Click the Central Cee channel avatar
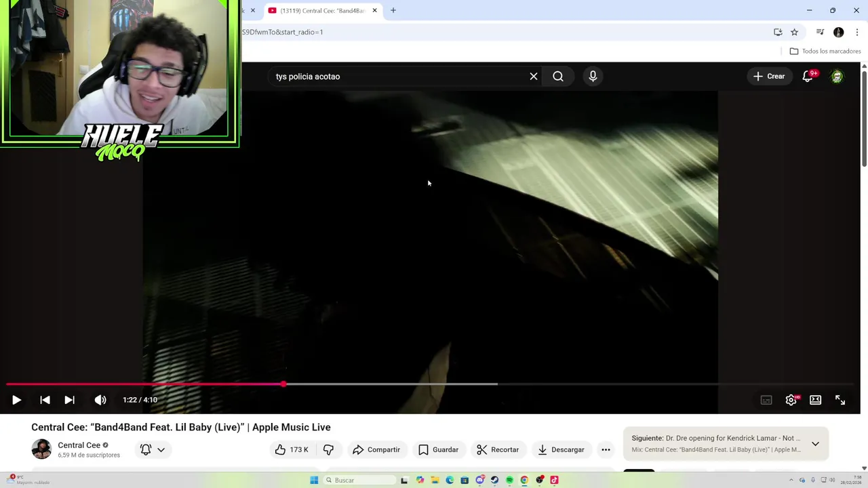The height and width of the screenshot is (488, 868). pyautogui.click(x=41, y=449)
